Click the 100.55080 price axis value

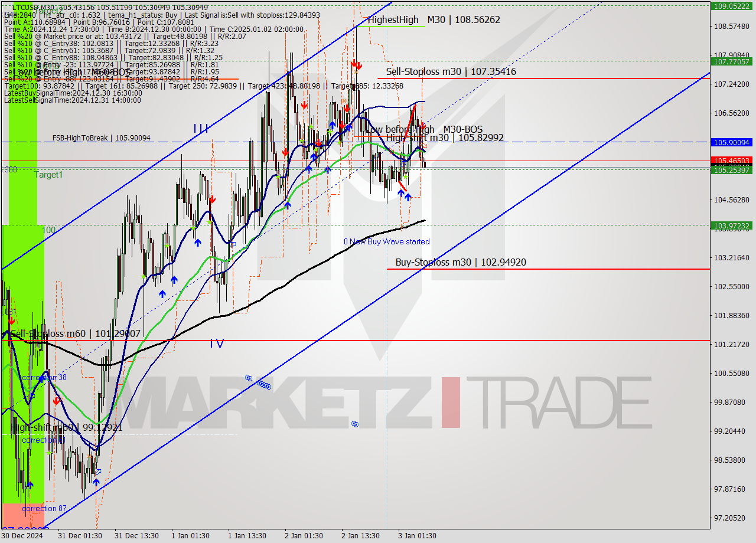point(732,374)
